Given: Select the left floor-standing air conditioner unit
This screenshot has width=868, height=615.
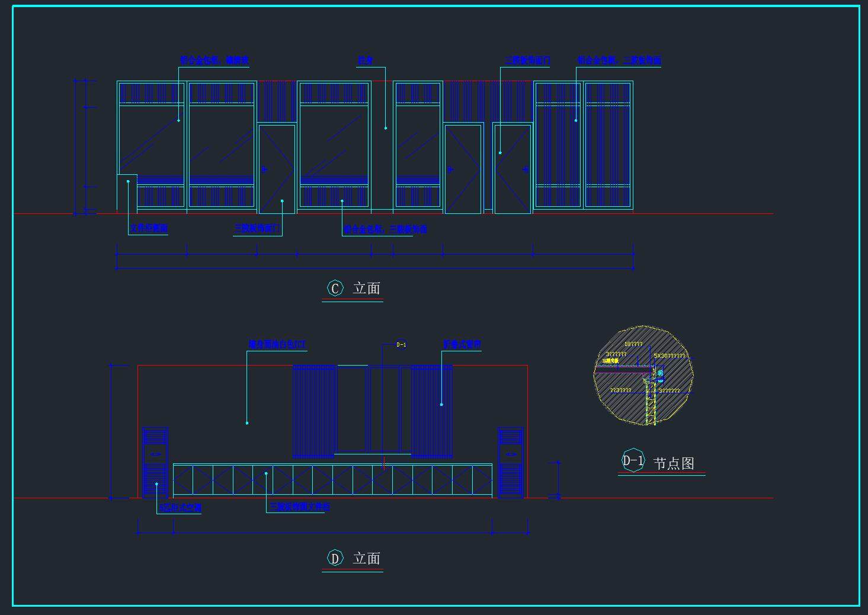Looking at the screenshot, I should click(155, 462).
